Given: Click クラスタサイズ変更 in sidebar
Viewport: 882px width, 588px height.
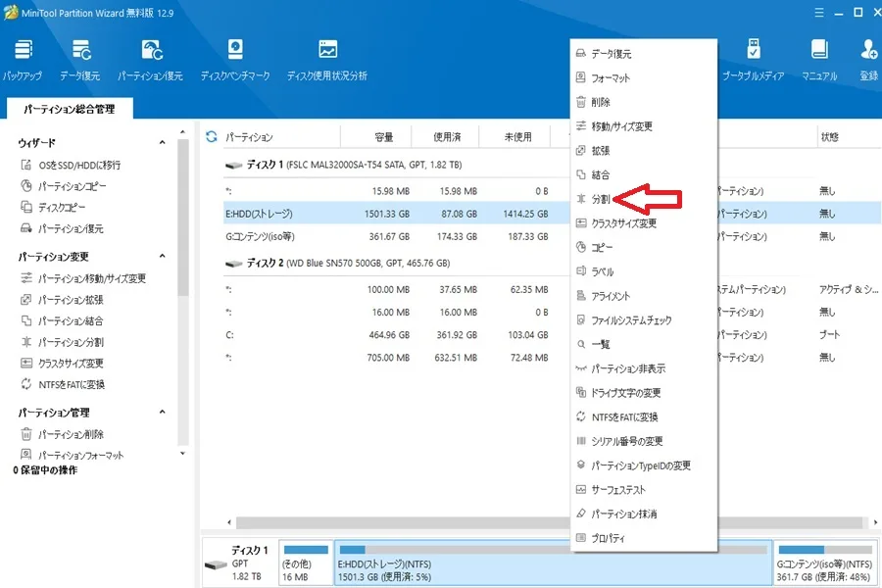Looking at the screenshot, I should pos(62,364).
